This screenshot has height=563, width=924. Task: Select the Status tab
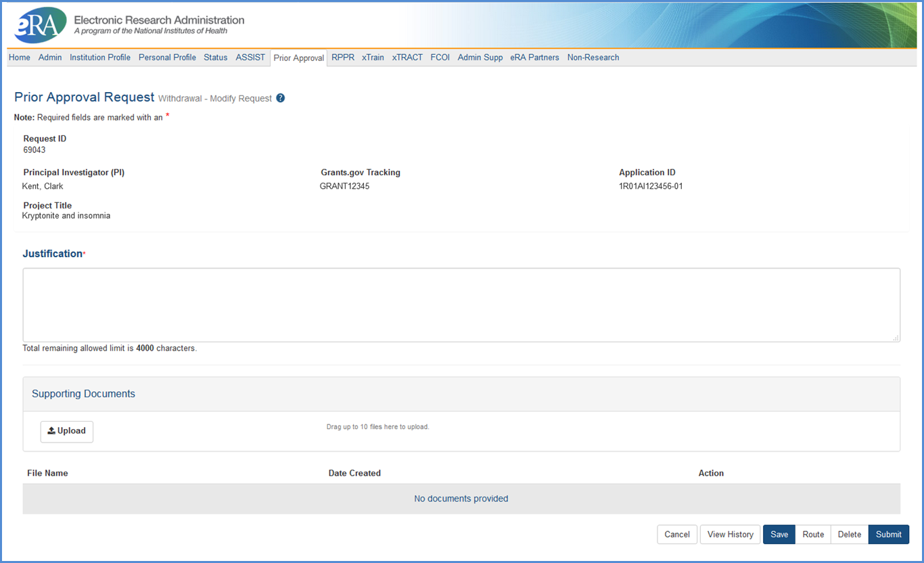(x=216, y=58)
